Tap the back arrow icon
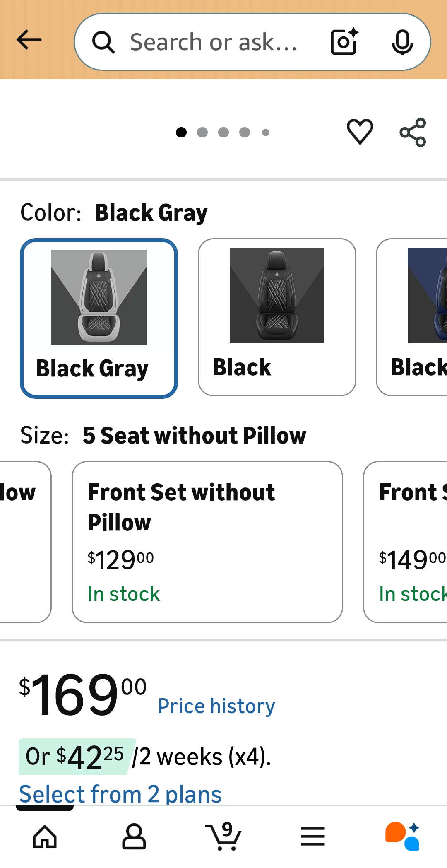This screenshot has height=868, width=447. click(x=29, y=40)
